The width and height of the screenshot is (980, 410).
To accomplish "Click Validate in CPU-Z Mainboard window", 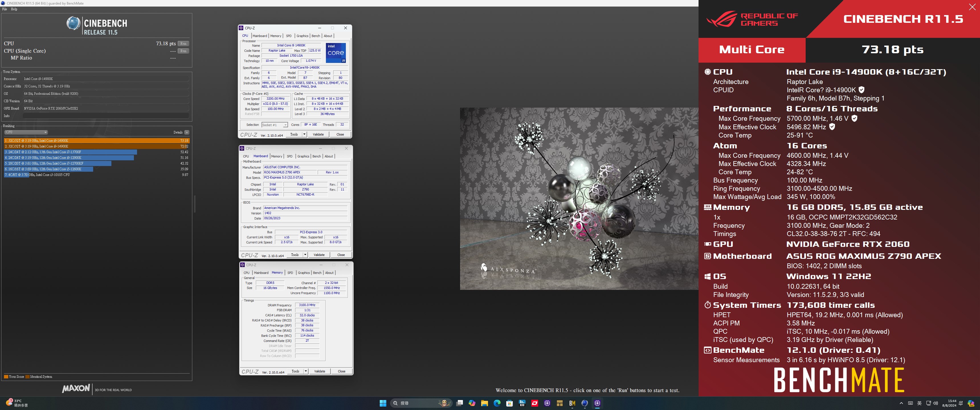I will pyautogui.click(x=319, y=255).
